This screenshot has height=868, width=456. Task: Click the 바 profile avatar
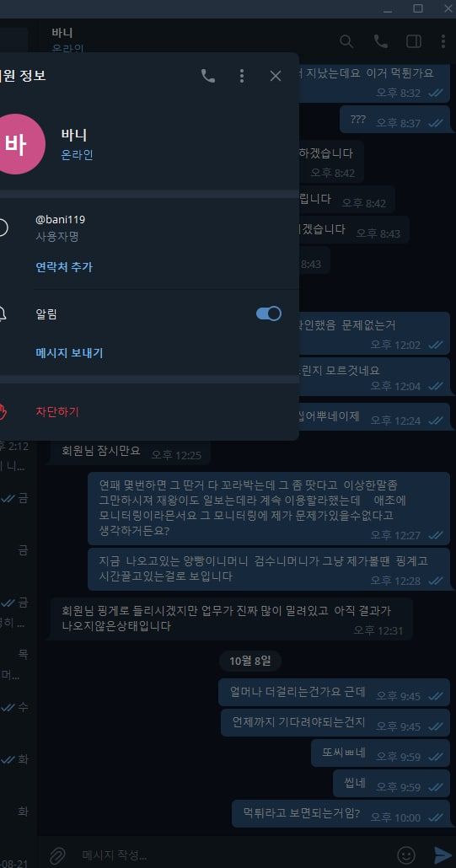point(15,144)
